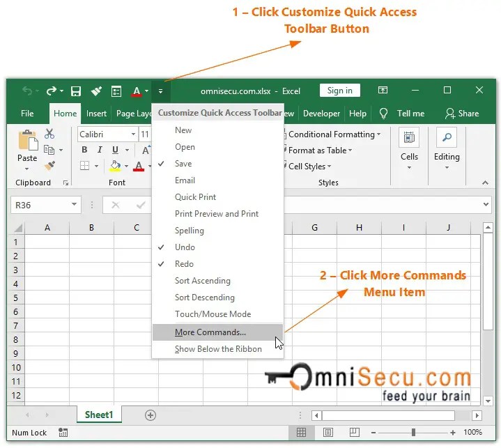Expand the formula bar chevron
The image size is (501, 448).
pyautogui.click(x=486, y=205)
